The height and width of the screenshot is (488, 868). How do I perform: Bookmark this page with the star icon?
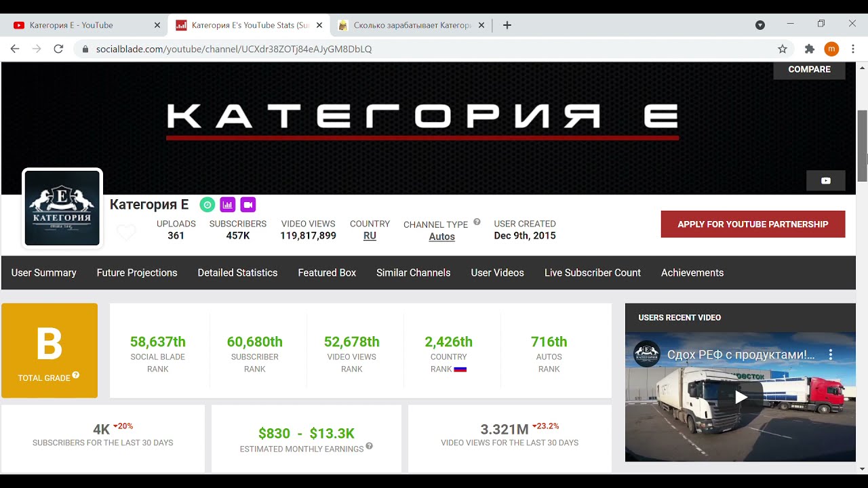[783, 49]
